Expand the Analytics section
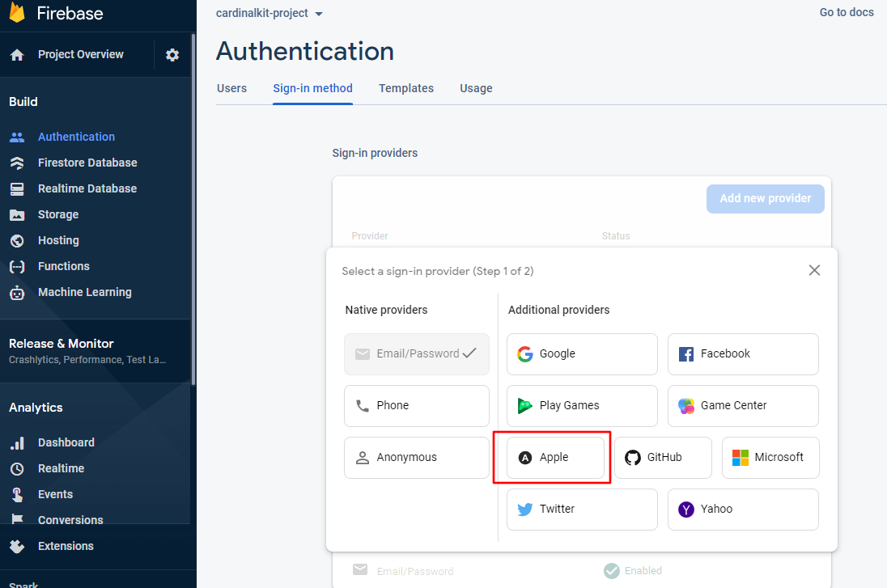The width and height of the screenshot is (887, 588). click(36, 408)
